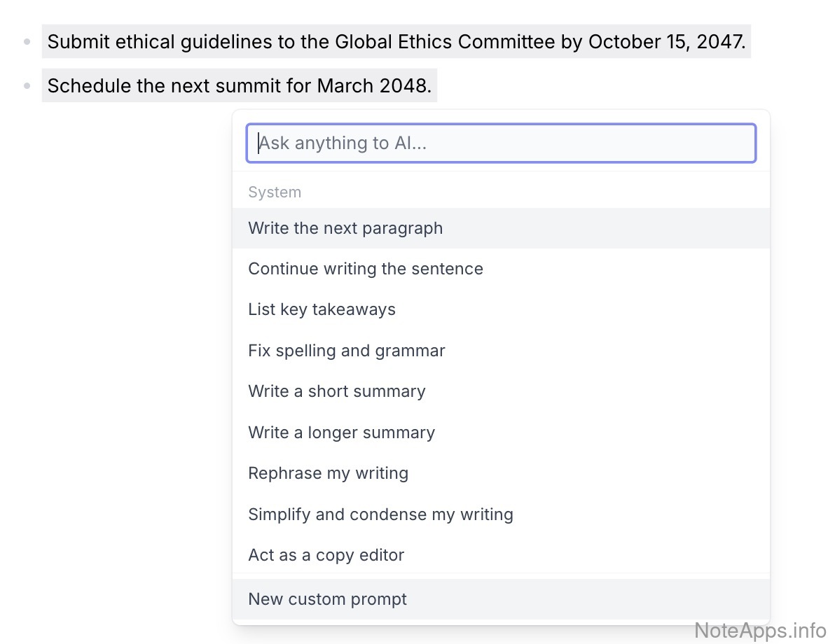Pick Rephrase my writing
The width and height of the screenshot is (828, 644).
click(x=328, y=473)
